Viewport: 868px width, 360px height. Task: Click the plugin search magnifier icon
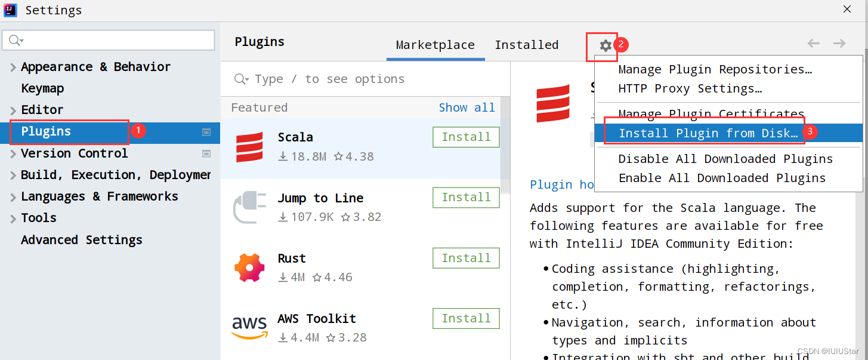click(x=242, y=79)
